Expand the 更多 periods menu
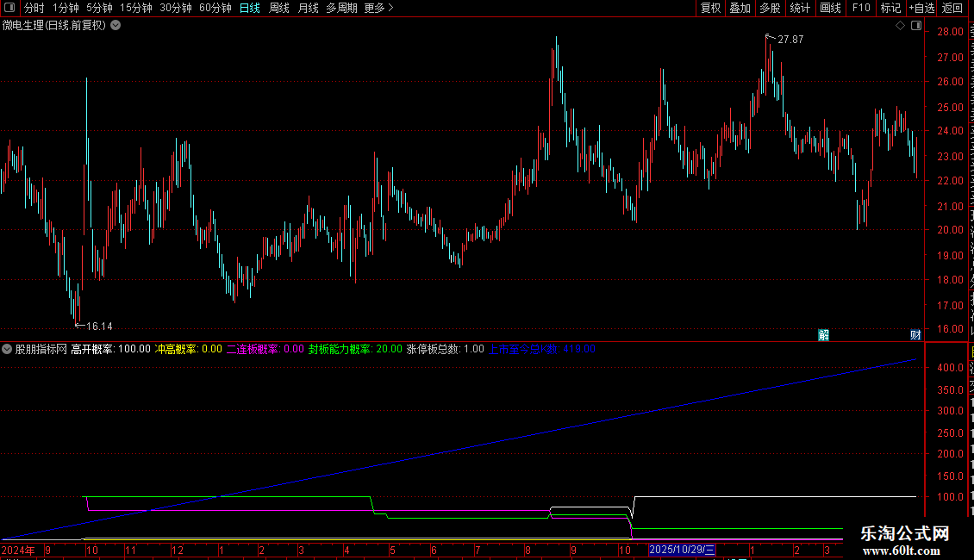 [379, 8]
